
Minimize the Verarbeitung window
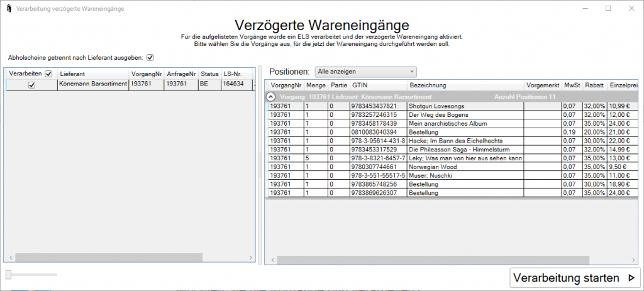(580, 9)
